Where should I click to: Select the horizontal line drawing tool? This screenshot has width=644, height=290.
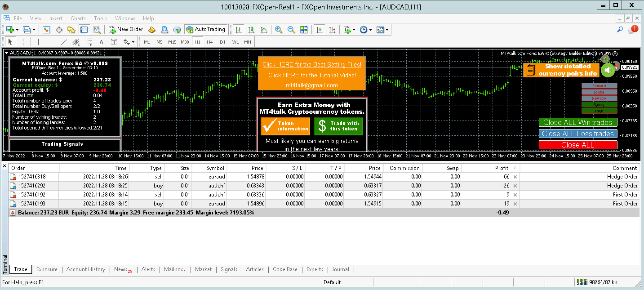point(51,42)
